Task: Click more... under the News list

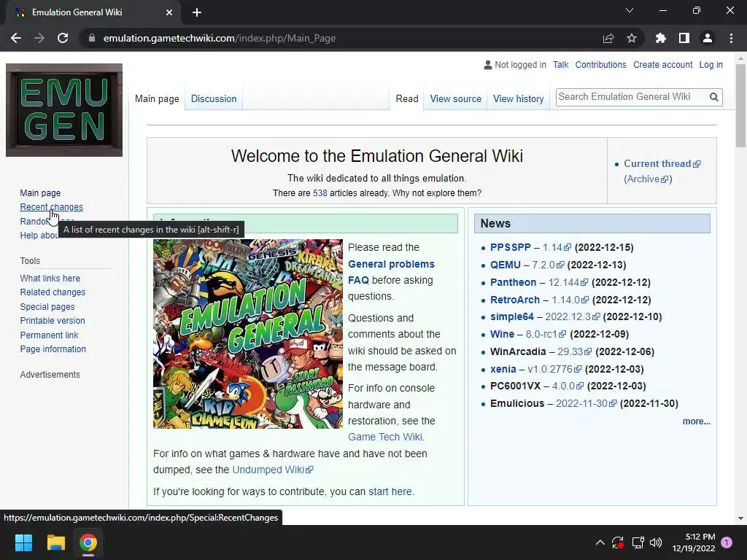Action: click(696, 421)
